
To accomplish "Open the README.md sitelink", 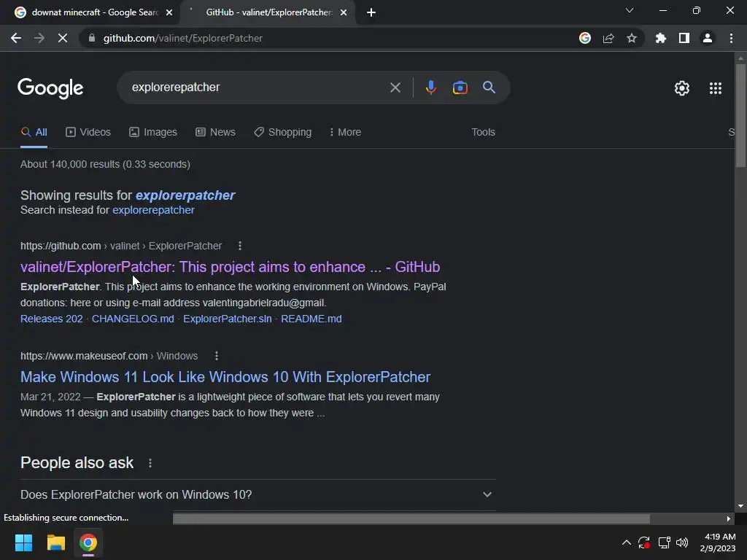I will 311,319.
